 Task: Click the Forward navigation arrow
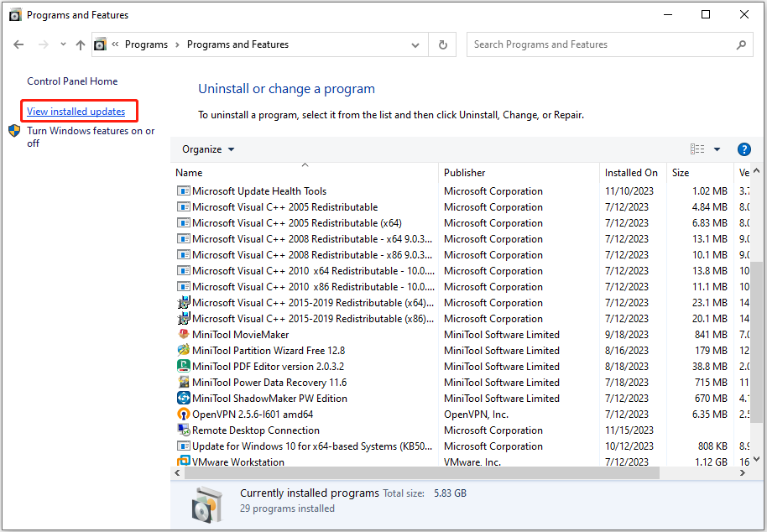point(44,44)
